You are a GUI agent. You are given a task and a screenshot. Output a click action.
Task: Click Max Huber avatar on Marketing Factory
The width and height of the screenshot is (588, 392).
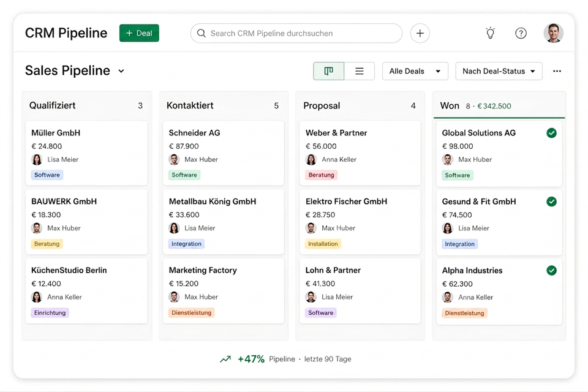tap(174, 297)
